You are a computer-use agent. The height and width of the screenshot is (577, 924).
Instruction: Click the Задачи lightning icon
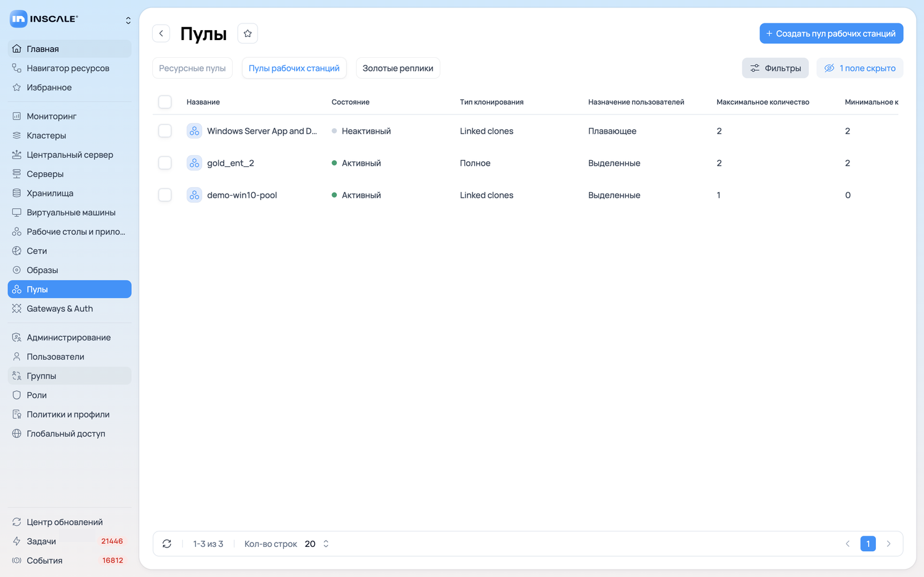coord(17,541)
